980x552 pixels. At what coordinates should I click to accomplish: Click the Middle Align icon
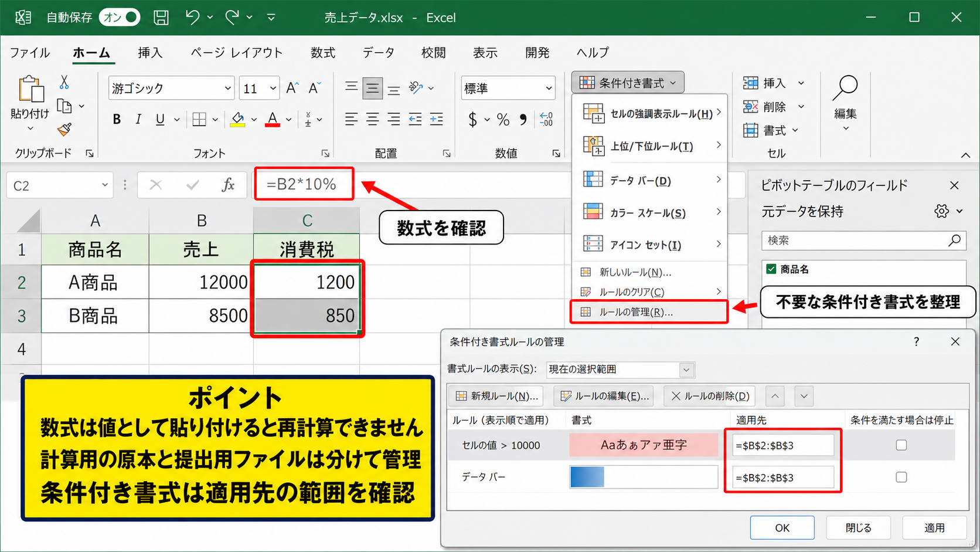tap(373, 89)
